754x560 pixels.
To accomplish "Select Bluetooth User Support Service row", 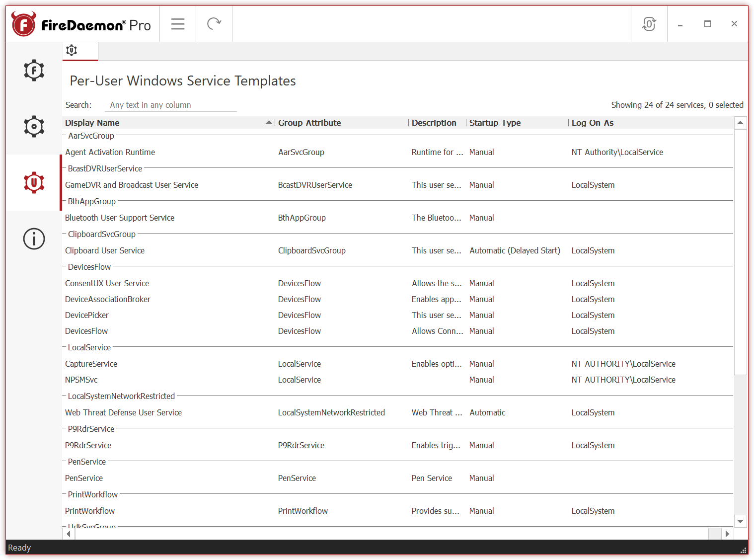I will pyautogui.click(x=398, y=218).
